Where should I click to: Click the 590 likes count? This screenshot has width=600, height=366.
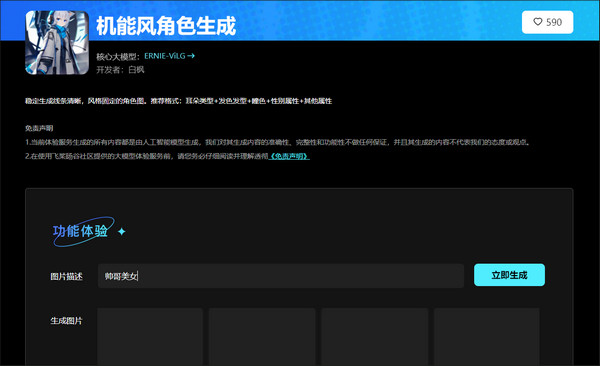(554, 22)
